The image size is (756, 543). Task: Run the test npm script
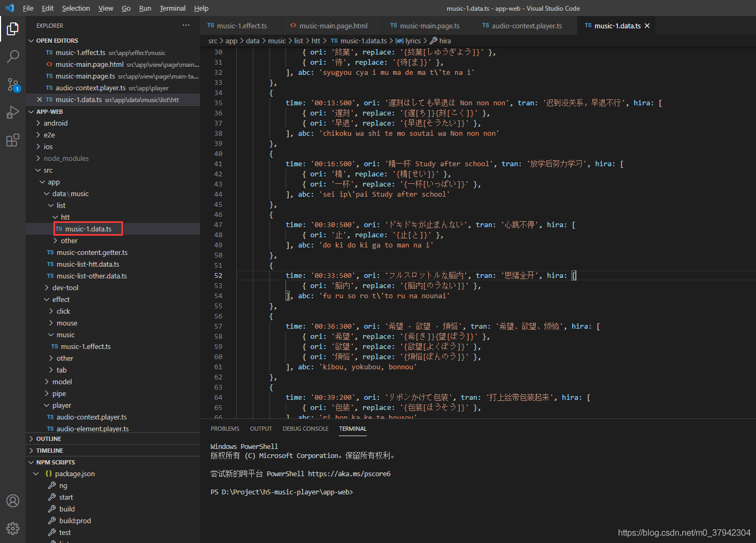(x=65, y=532)
